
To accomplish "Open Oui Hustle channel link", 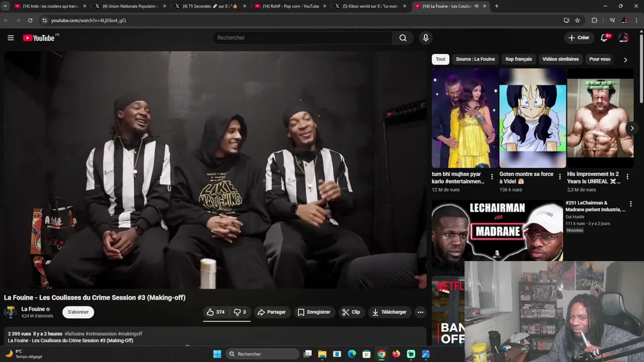I will pyautogui.click(x=575, y=217).
